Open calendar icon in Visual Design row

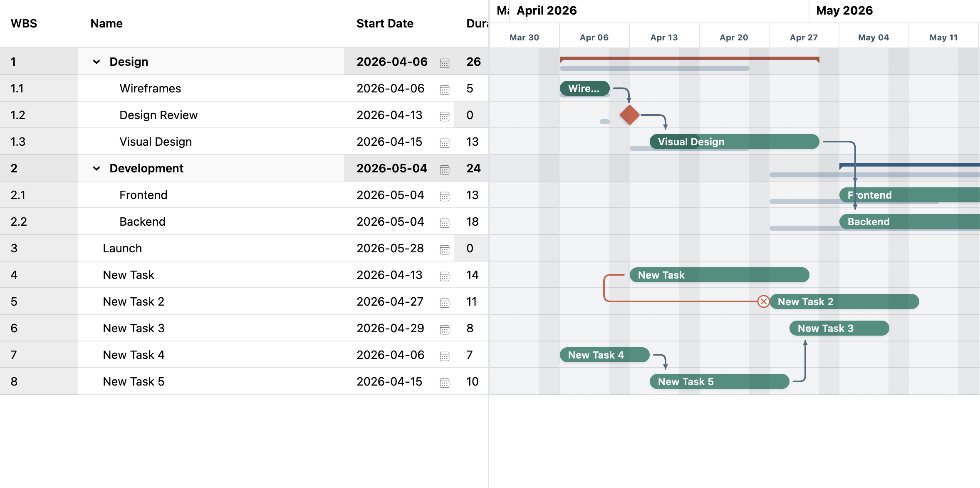[x=445, y=143]
